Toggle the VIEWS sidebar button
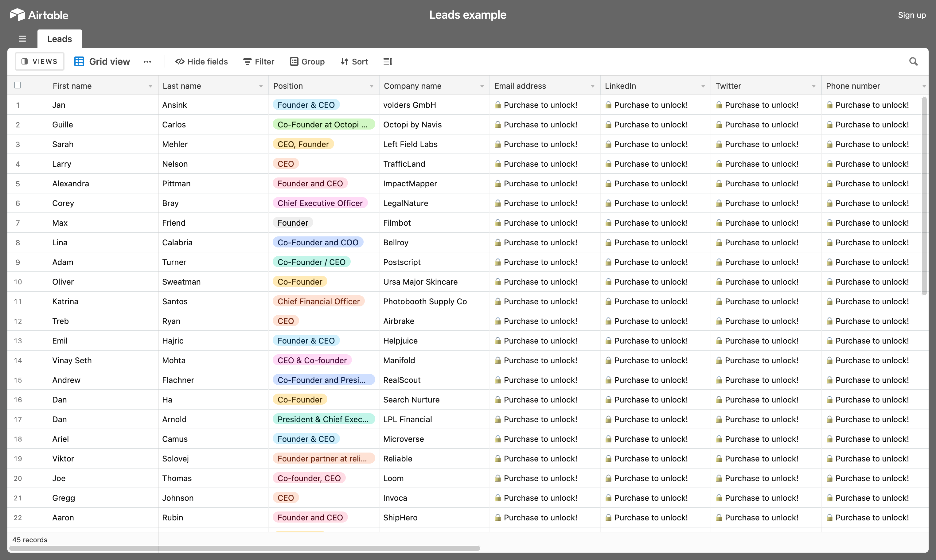Screen dimensions: 936x560 point(39,61)
